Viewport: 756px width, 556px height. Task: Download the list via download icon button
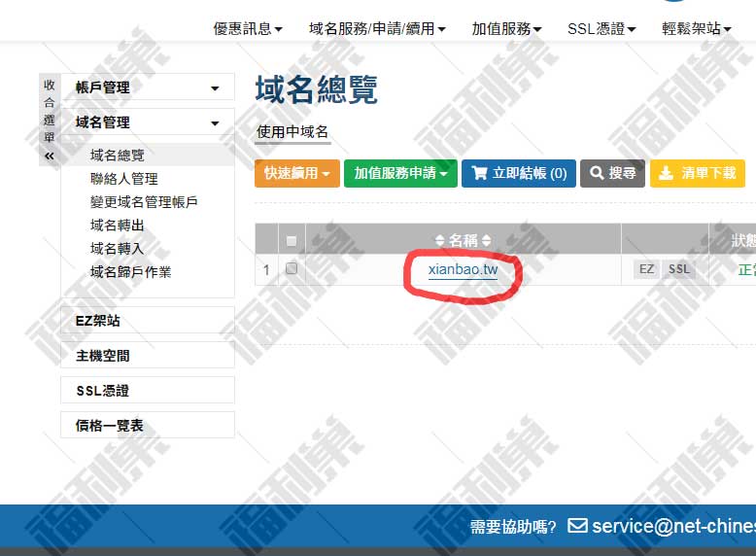pos(697,174)
